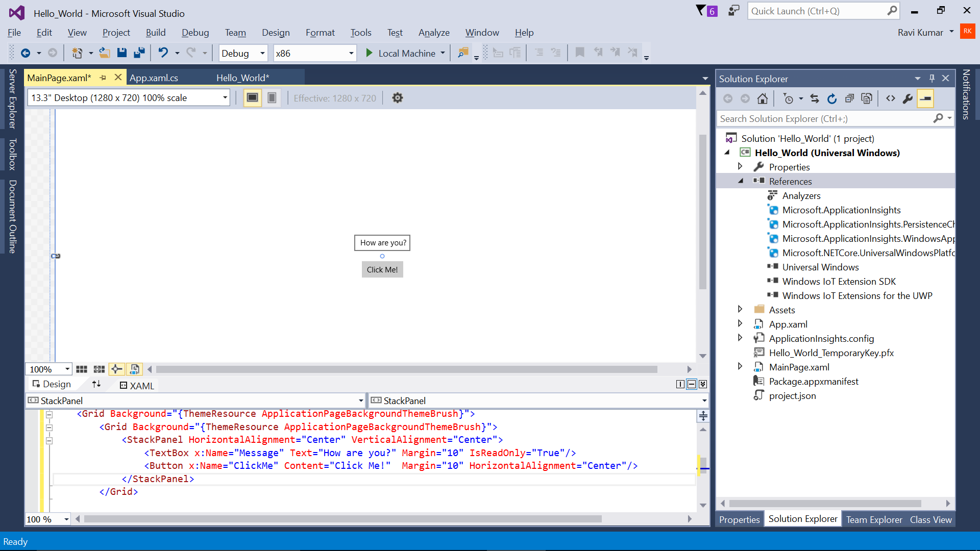The width and height of the screenshot is (980, 551).
Task: Click the Click Me! button in designer
Action: click(382, 269)
